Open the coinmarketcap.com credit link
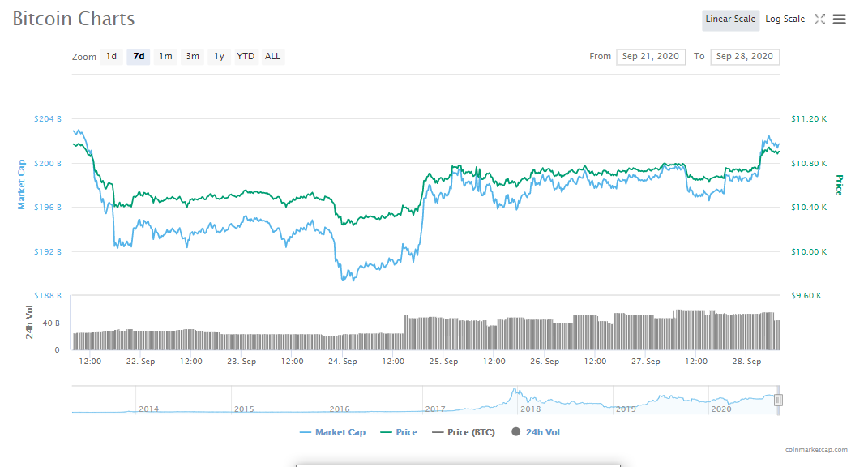Screen dimensions: 868x467 pos(816,449)
